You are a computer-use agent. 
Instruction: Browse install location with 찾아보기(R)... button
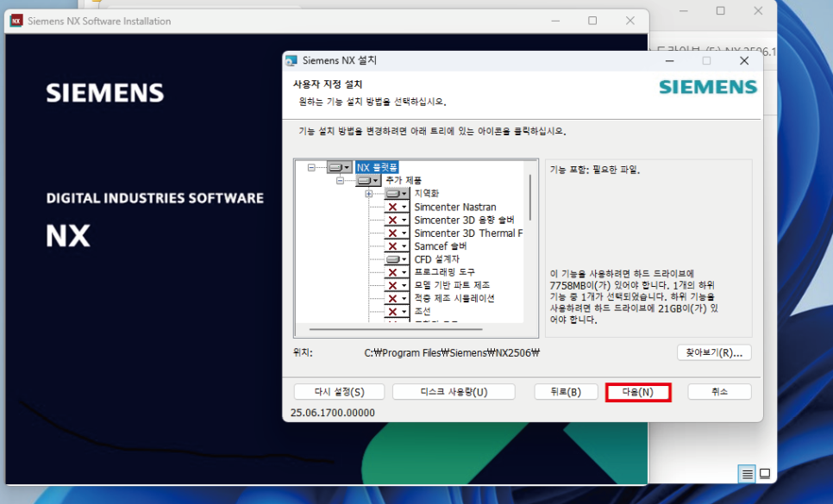714,353
